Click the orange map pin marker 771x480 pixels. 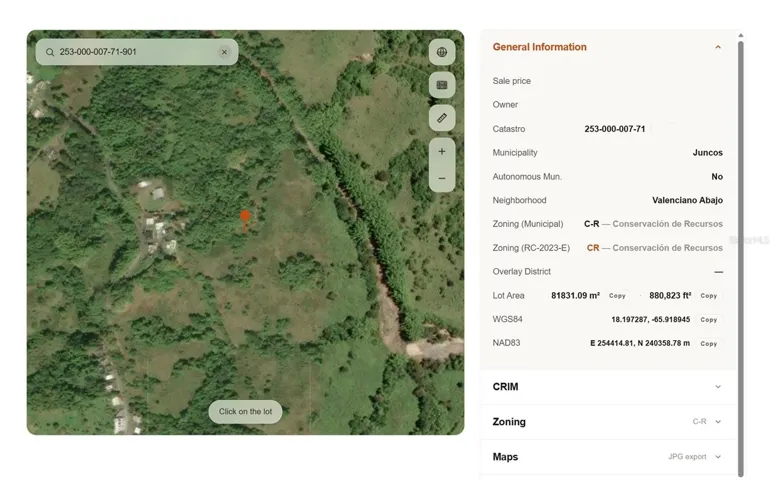(245, 220)
